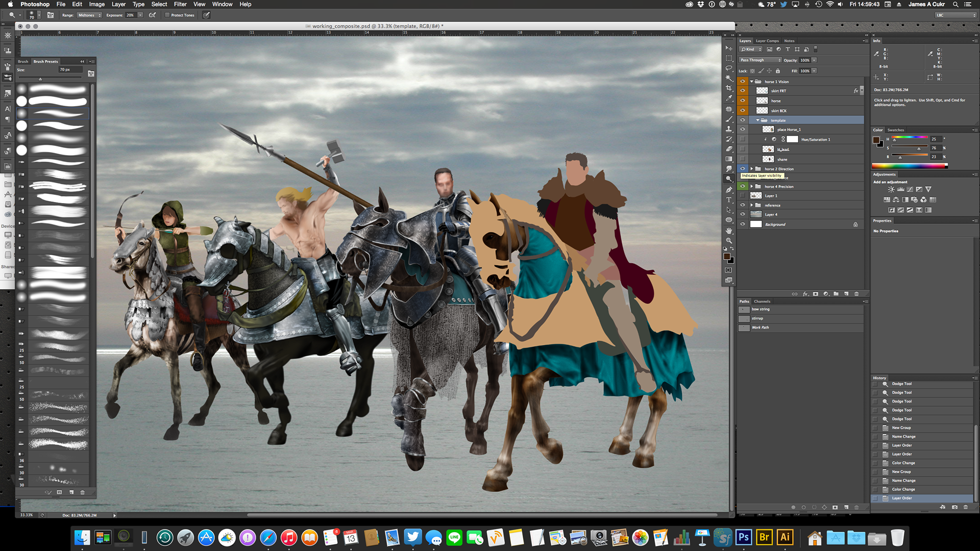This screenshot has height=551, width=980.
Task: Click the Quick Mask mode icon
Action: (x=728, y=270)
